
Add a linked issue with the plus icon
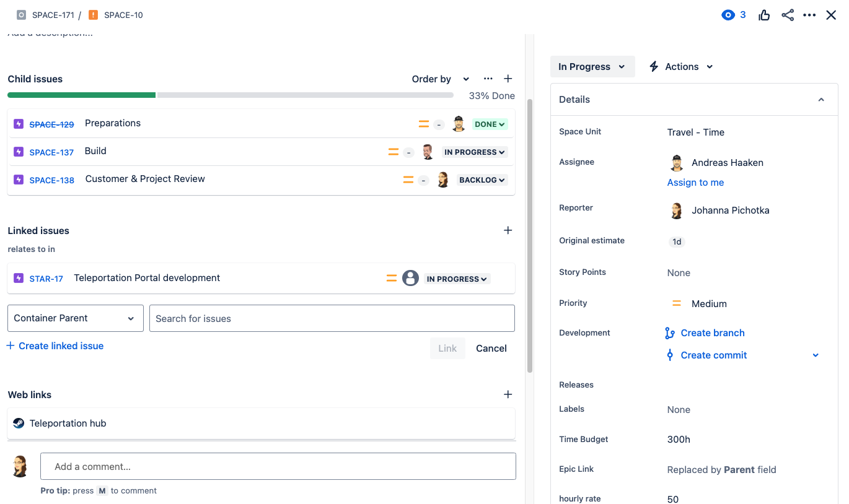(x=508, y=230)
